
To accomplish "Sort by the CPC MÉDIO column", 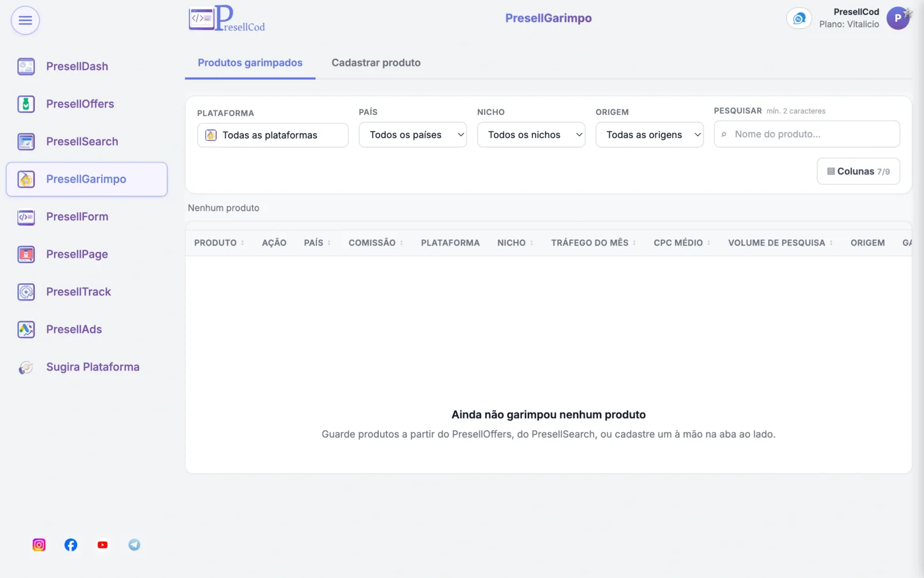I will 682,243.
